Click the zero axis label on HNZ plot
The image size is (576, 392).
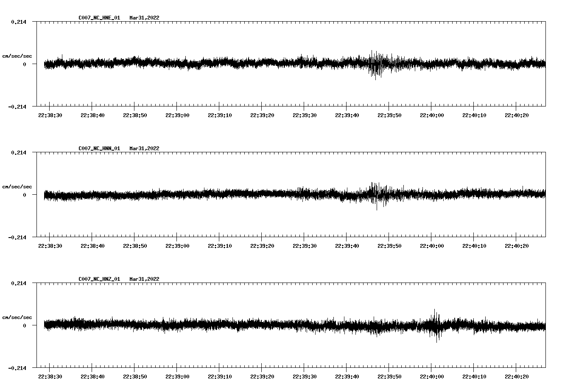pos(25,326)
